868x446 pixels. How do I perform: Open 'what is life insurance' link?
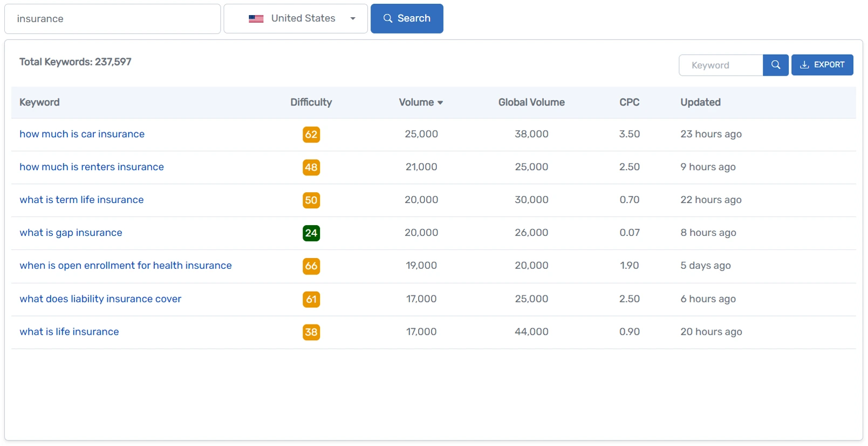pyautogui.click(x=69, y=332)
